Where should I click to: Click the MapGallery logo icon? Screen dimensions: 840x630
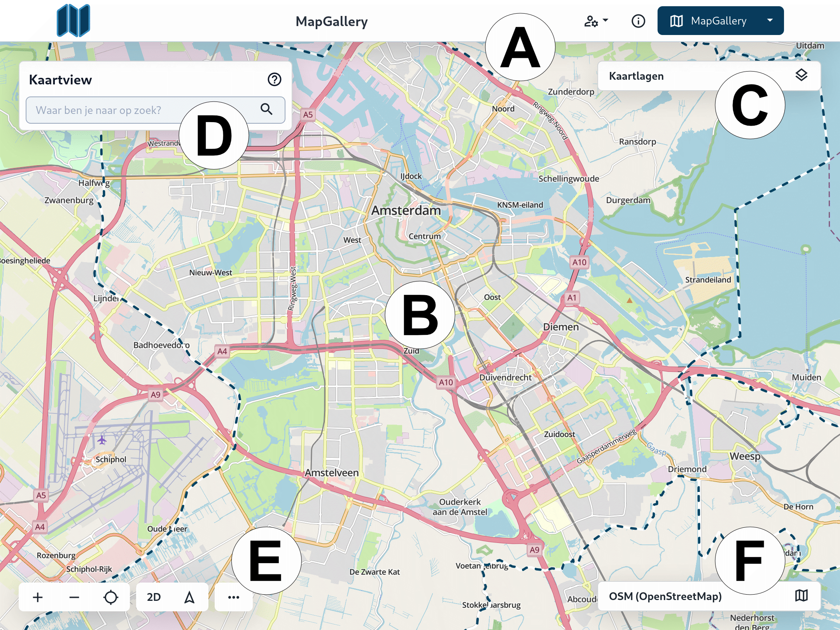[73, 20]
